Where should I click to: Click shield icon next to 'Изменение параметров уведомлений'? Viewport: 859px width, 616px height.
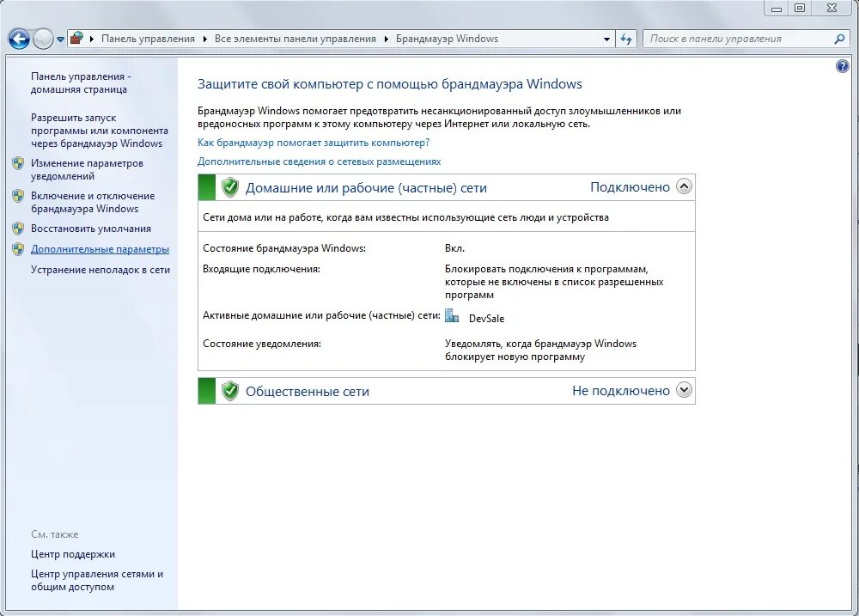pyautogui.click(x=18, y=163)
